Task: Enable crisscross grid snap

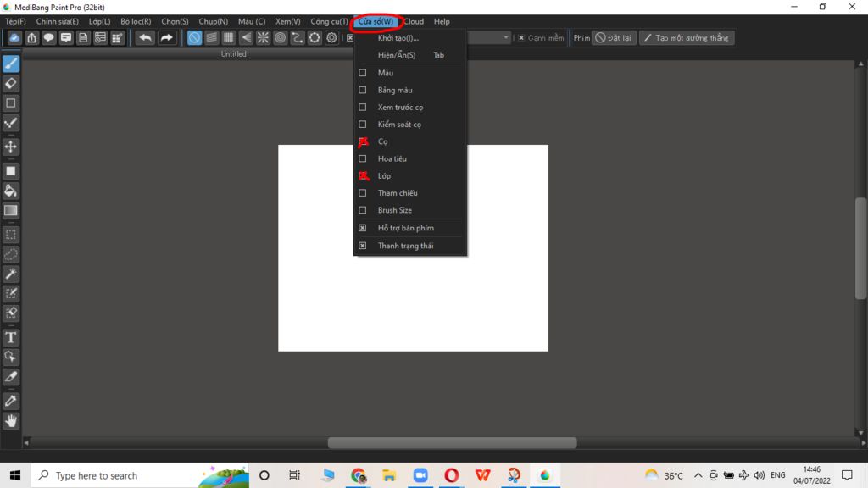Action: point(229,37)
